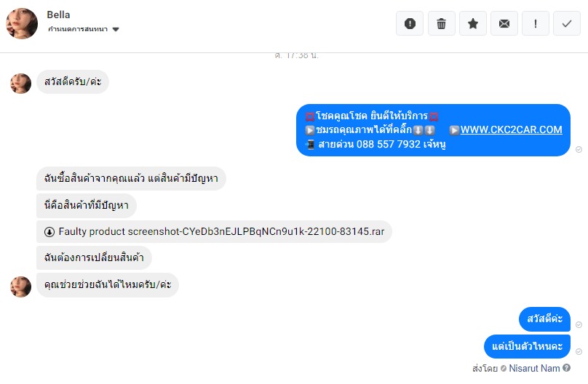Select the ฉันต้องการเปลี่ยนสินค้า message bubble

click(94, 257)
